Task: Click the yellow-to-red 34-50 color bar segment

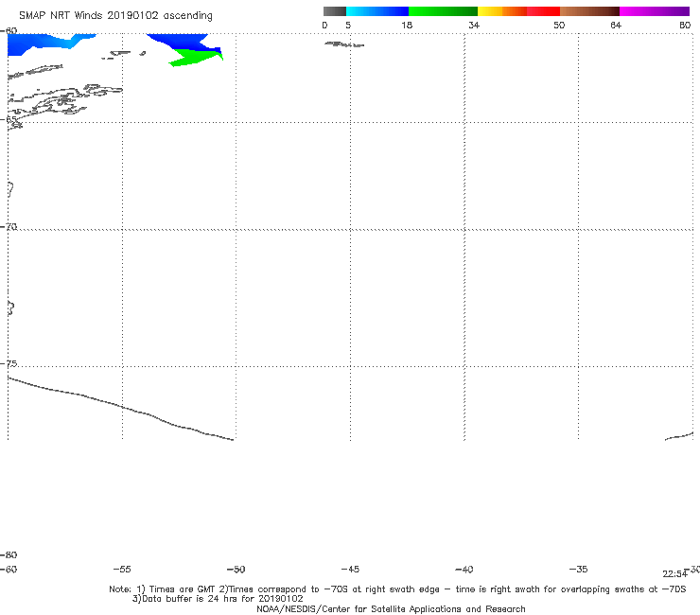Action: click(518, 11)
